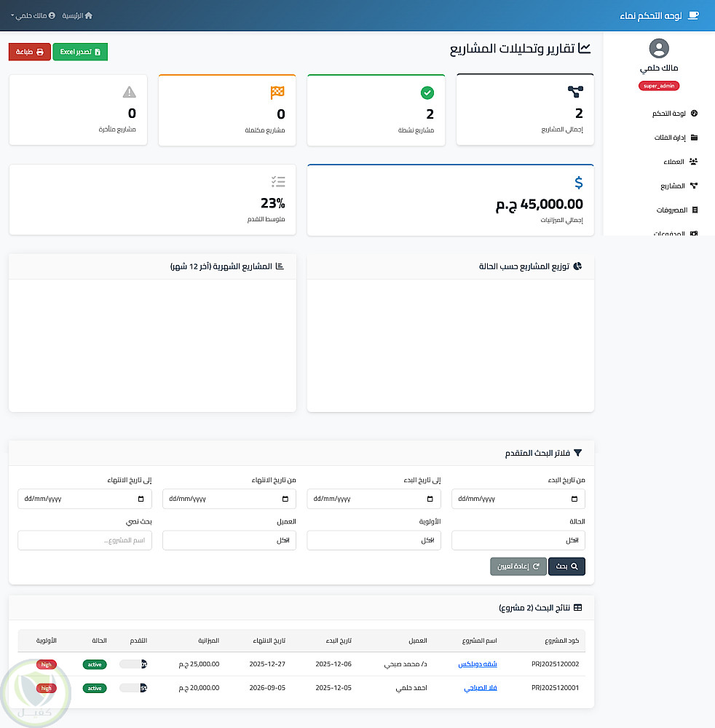
Task: Click the bar chart icon of المشاريع الشهرية panel
Action: coord(280,266)
